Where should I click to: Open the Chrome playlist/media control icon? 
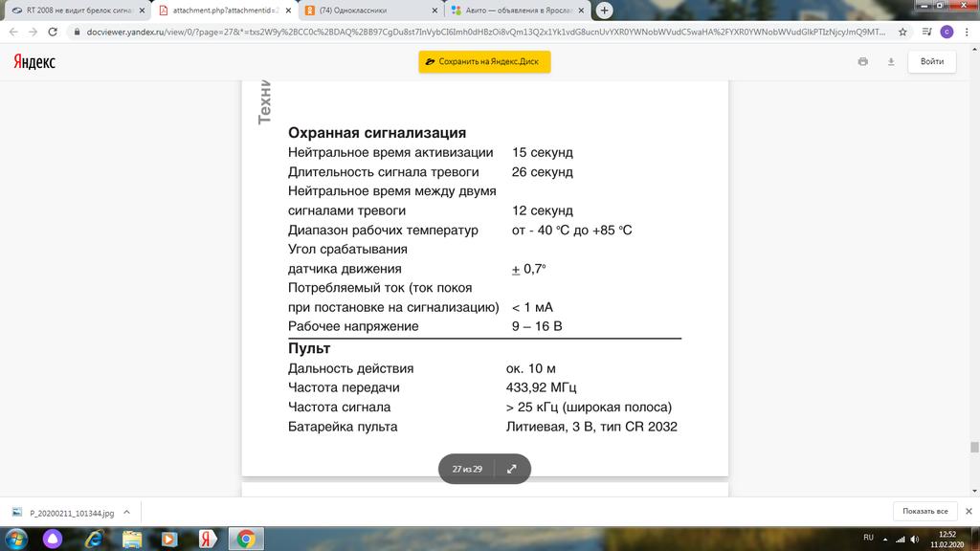[925, 32]
